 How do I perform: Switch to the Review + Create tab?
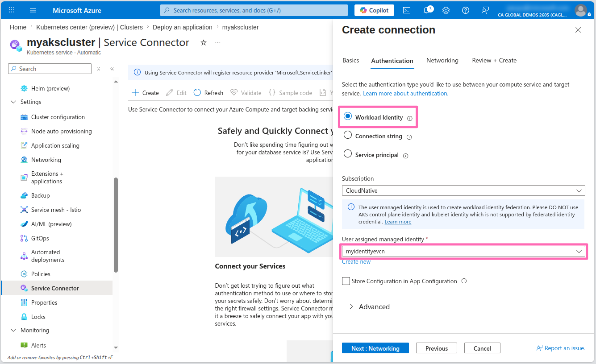pos(494,60)
